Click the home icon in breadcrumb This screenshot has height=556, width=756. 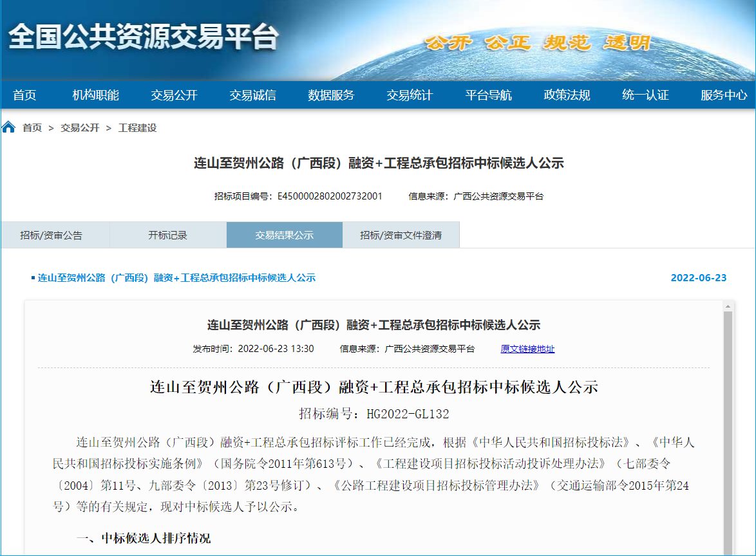point(9,127)
